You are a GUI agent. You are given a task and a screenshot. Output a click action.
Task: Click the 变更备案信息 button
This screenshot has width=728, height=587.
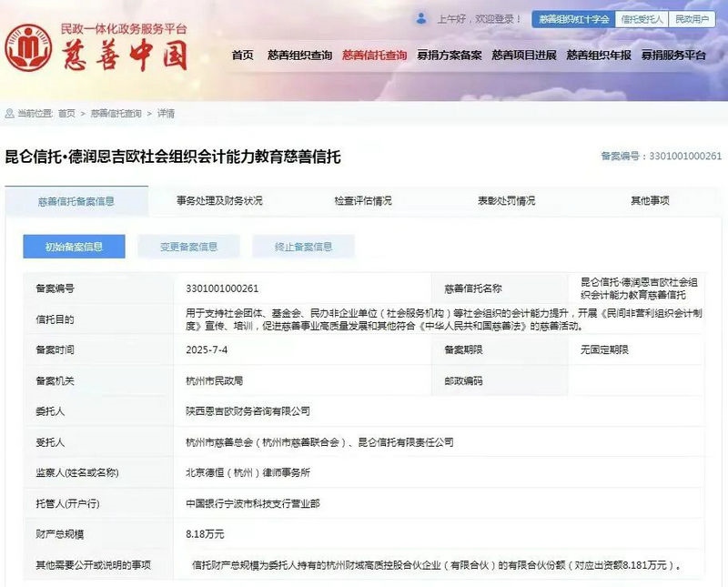[x=189, y=247]
